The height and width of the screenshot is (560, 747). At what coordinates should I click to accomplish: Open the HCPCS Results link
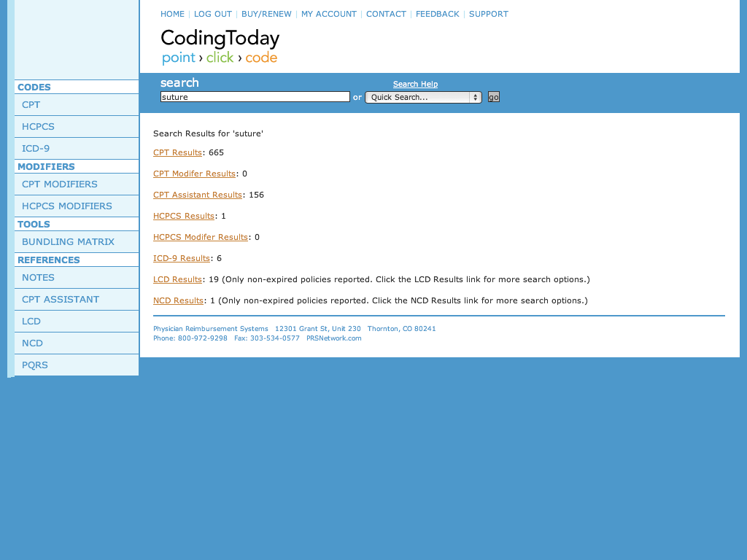click(184, 216)
